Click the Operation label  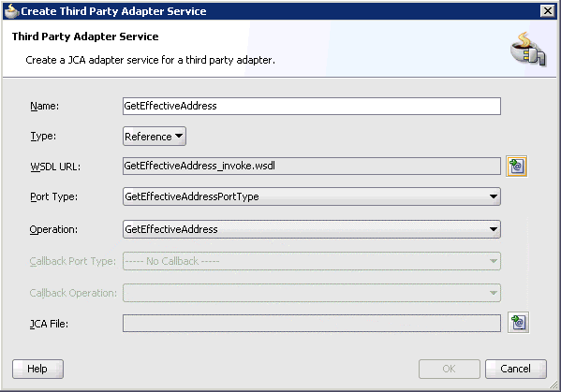click(53, 229)
